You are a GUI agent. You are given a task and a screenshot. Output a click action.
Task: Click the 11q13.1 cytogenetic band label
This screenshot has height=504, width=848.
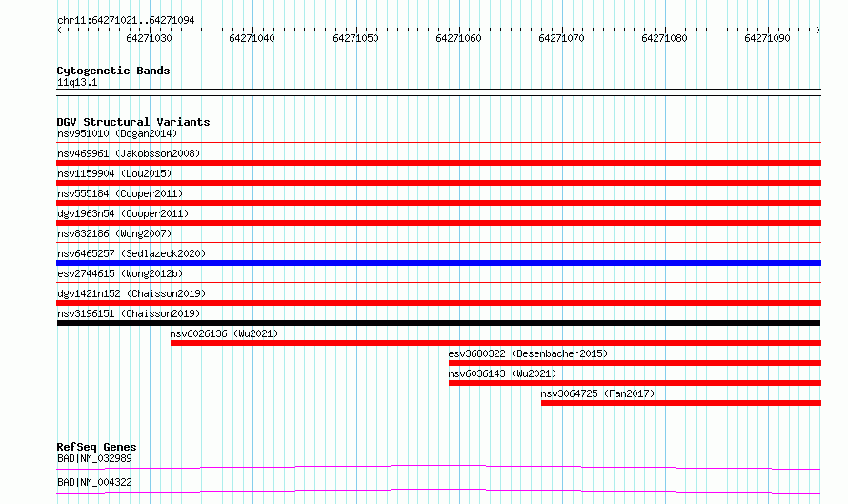(77, 83)
